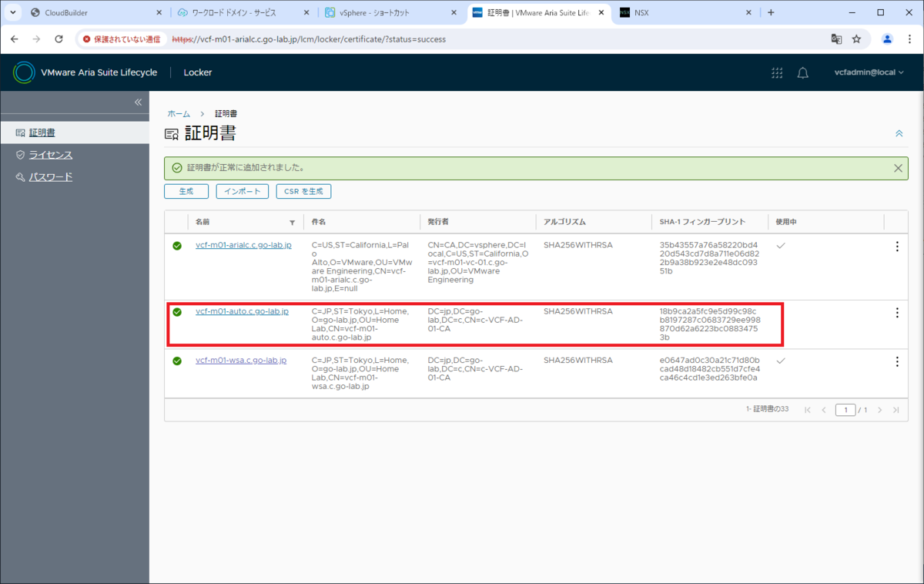The image size is (924, 584).
Task: Sort by 件名 column header
Action: [319, 222]
